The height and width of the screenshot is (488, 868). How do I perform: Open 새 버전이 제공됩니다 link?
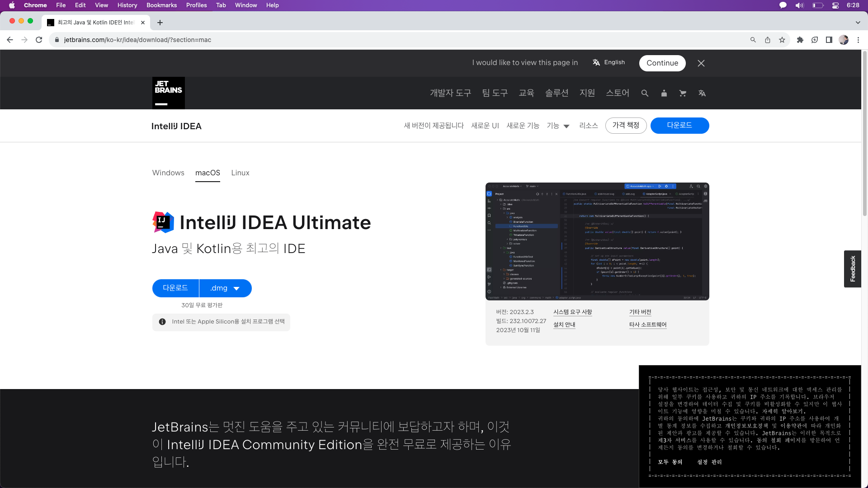[434, 126]
